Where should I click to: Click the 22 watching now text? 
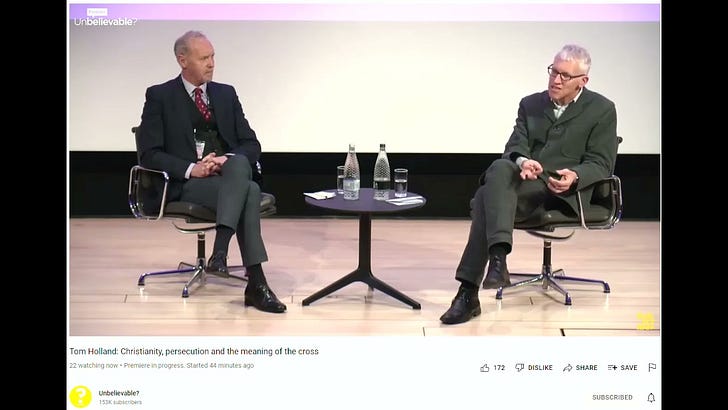click(x=94, y=365)
